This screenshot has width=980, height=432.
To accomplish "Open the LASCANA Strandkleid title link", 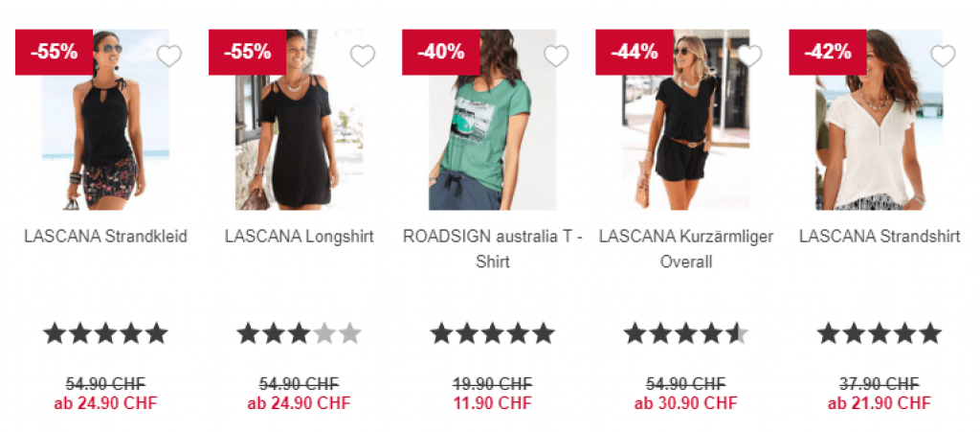I will coord(105,237).
